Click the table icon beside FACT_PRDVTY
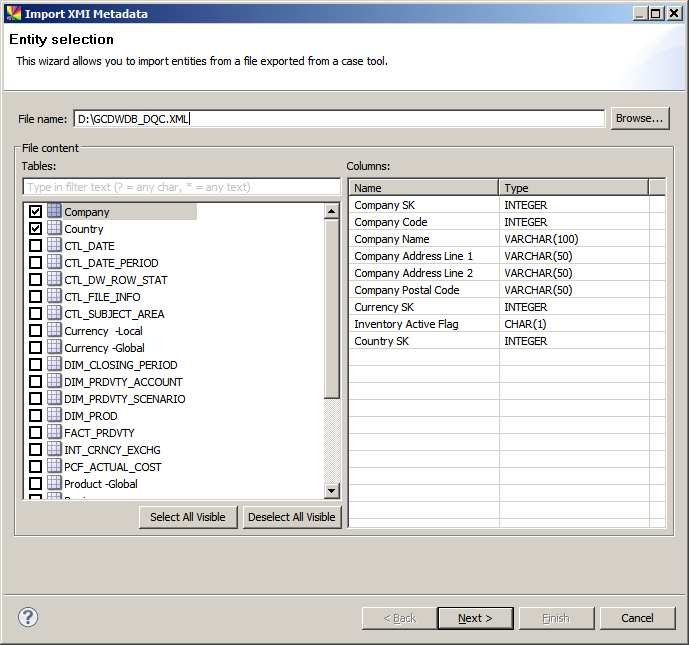Screen dimensions: 689x645 pyautogui.click(x=54, y=432)
